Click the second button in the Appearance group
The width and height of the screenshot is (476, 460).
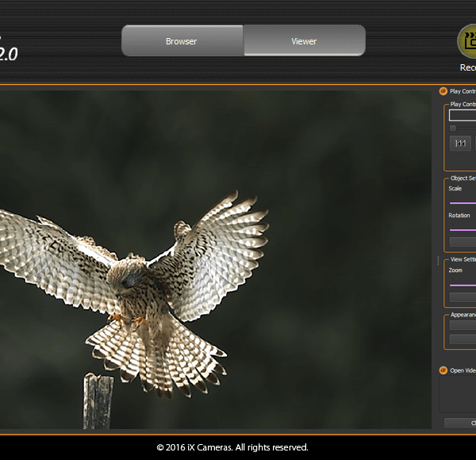(x=463, y=339)
